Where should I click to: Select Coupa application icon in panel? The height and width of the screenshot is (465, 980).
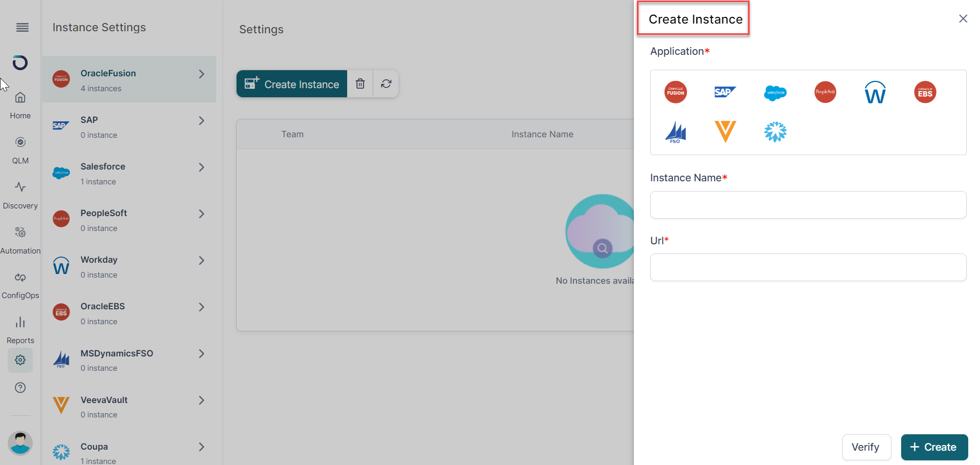click(x=775, y=132)
